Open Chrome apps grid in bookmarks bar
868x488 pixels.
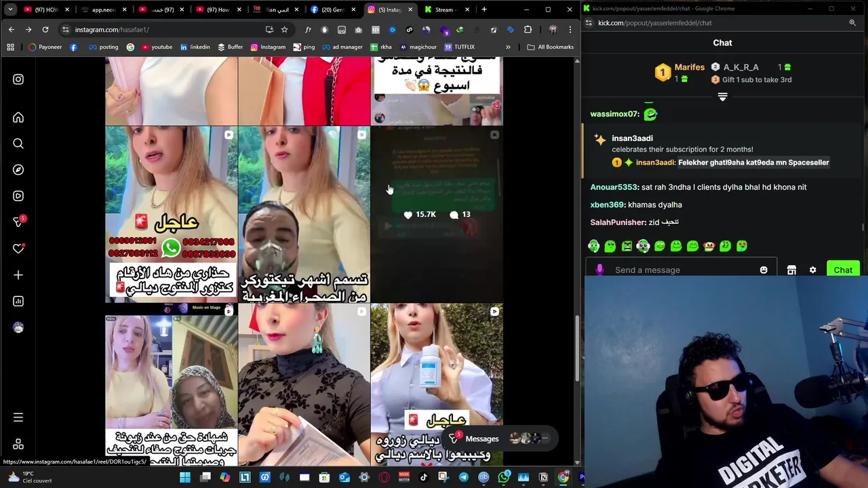click(10, 47)
